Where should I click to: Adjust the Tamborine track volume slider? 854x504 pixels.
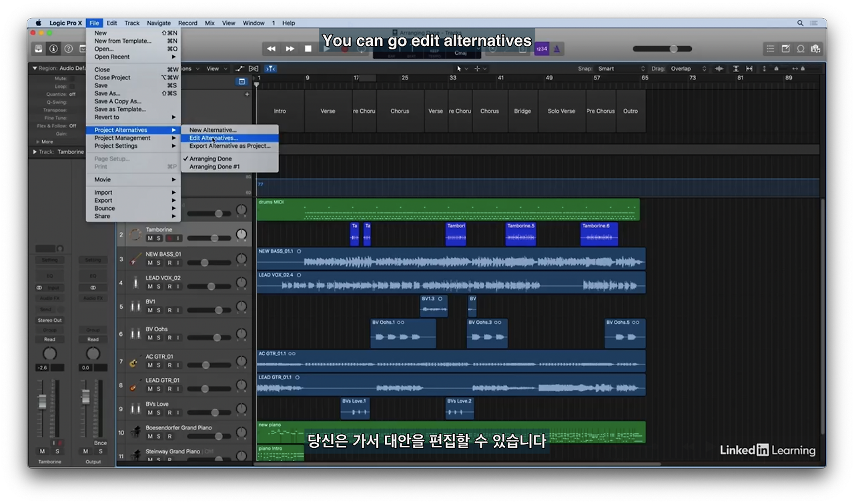209,238
